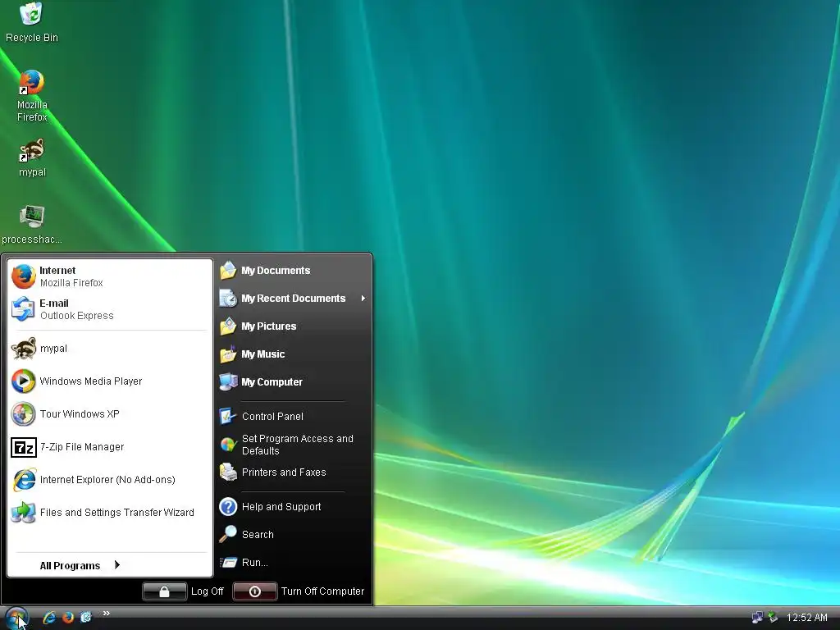
Task: Open Control Panel
Action: click(x=293, y=416)
